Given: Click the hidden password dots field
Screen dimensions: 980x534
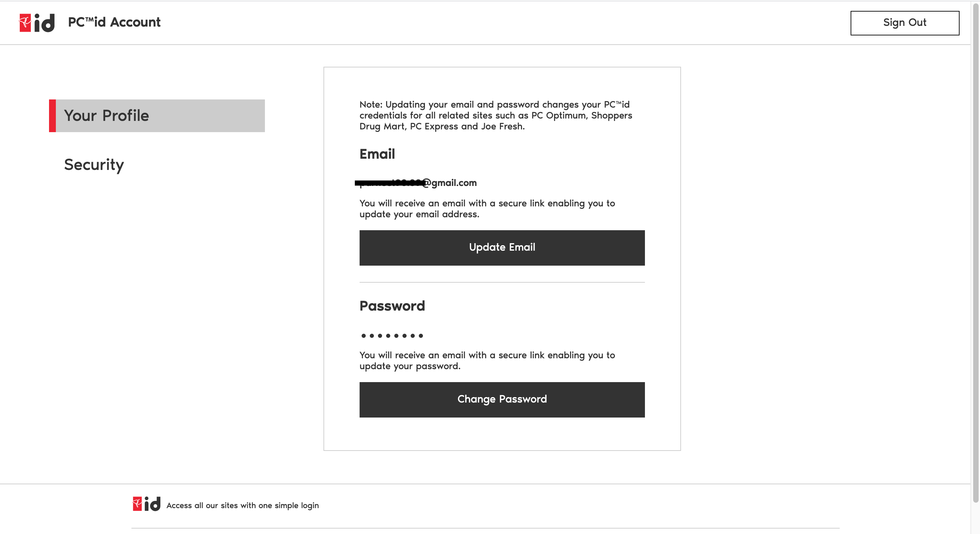Looking at the screenshot, I should [392, 335].
